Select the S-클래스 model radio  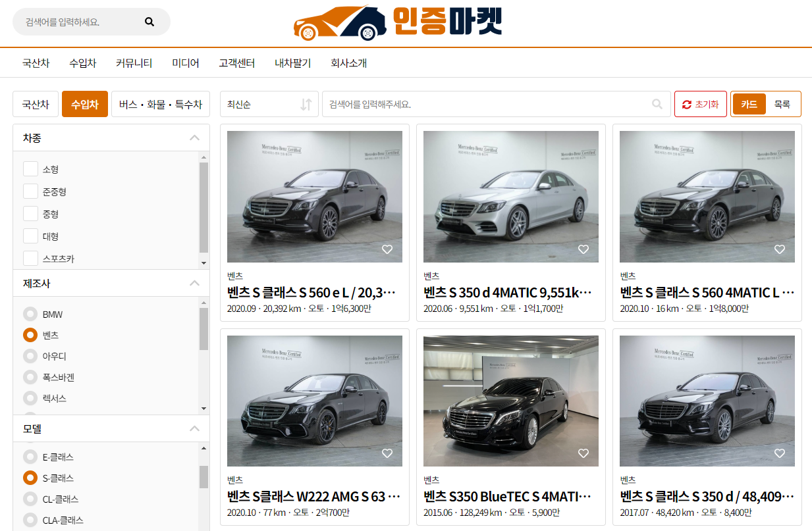tap(30, 478)
